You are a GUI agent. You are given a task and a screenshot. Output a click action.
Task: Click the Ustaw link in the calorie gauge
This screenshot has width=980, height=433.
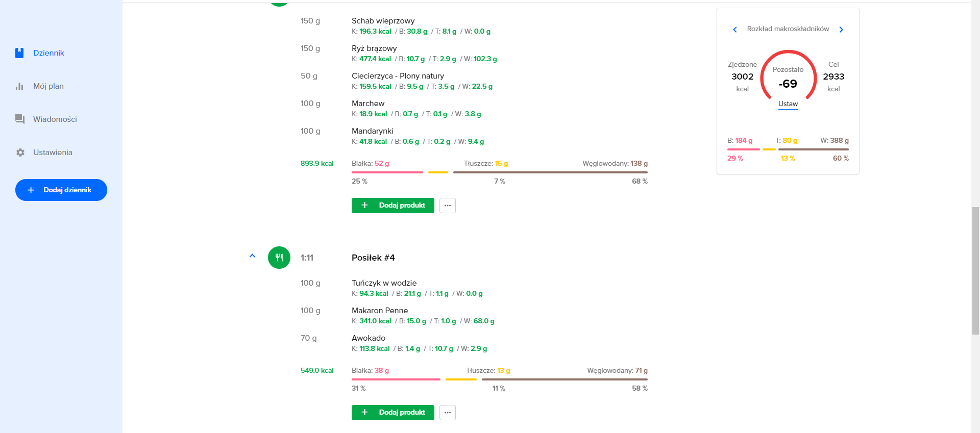[788, 104]
